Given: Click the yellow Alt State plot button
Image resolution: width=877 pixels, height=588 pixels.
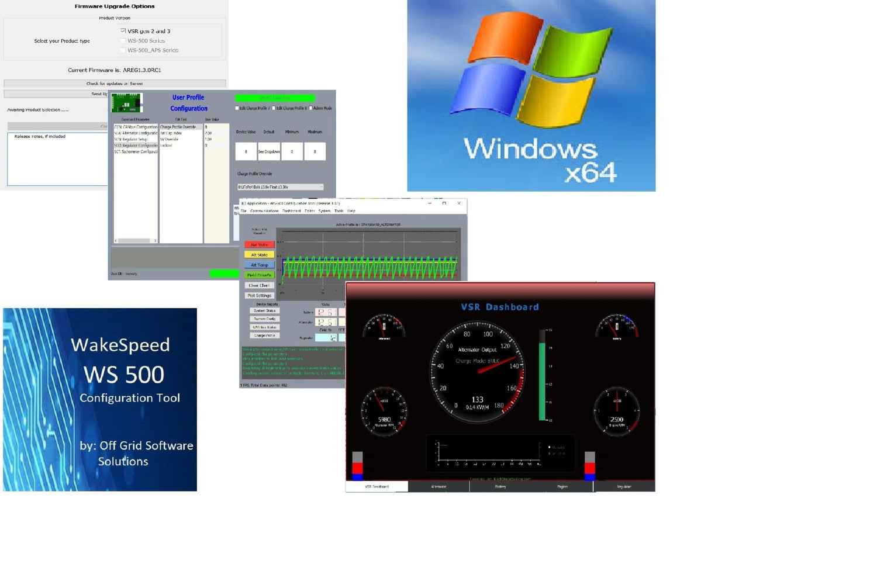Looking at the screenshot, I should point(259,255).
